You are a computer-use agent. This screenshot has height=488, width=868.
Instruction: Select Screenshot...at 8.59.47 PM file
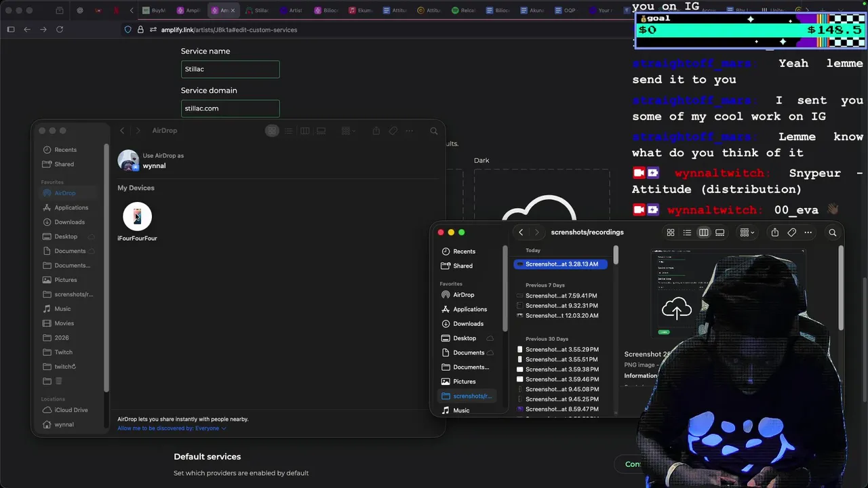[x=560, y=409]
